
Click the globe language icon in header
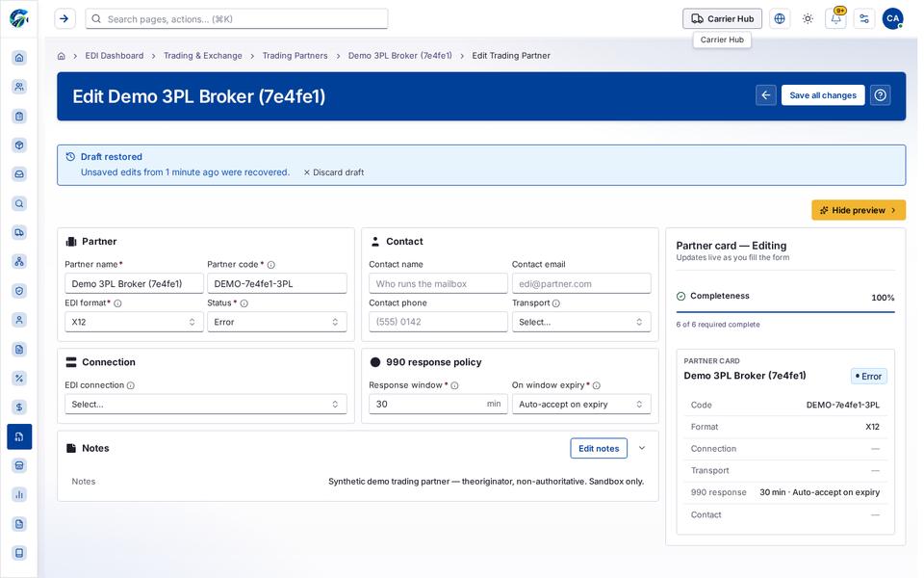click(x=780, y=19)
